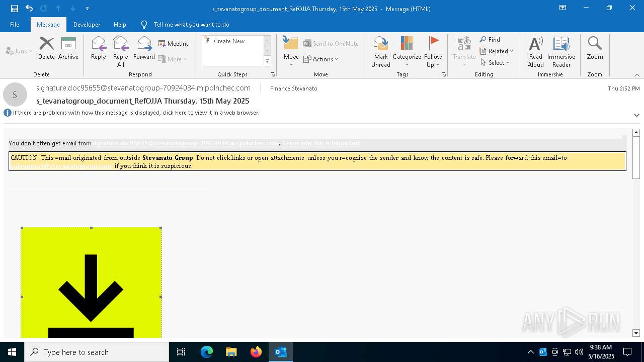Viewport: 644px width, 362px height.
Task: Open Follow Up flag menu
Action: pos(433,52)
